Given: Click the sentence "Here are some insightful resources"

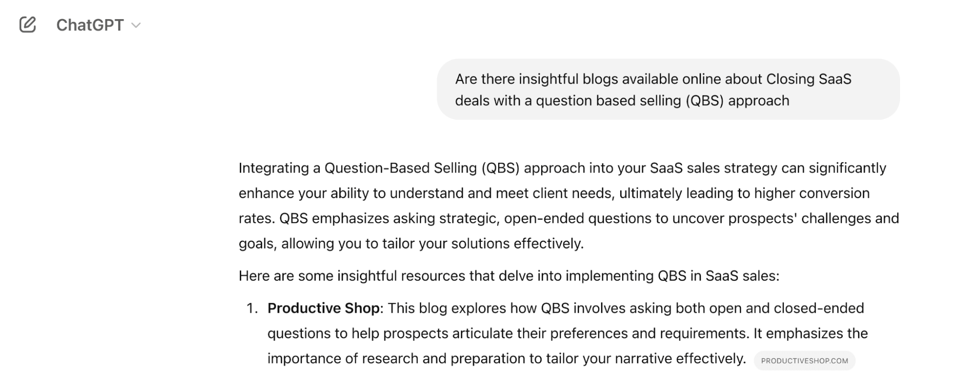Looking at the screenshot, I should coord(508,276).
